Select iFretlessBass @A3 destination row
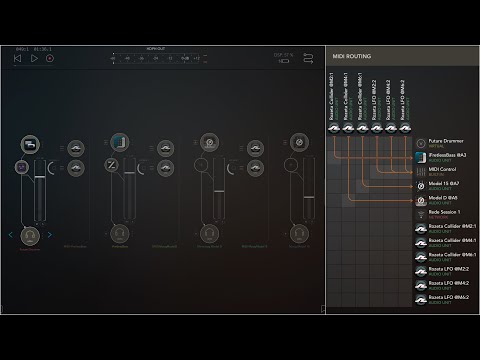Viewport: 480px width, 360px height. [x=446, y=158]
